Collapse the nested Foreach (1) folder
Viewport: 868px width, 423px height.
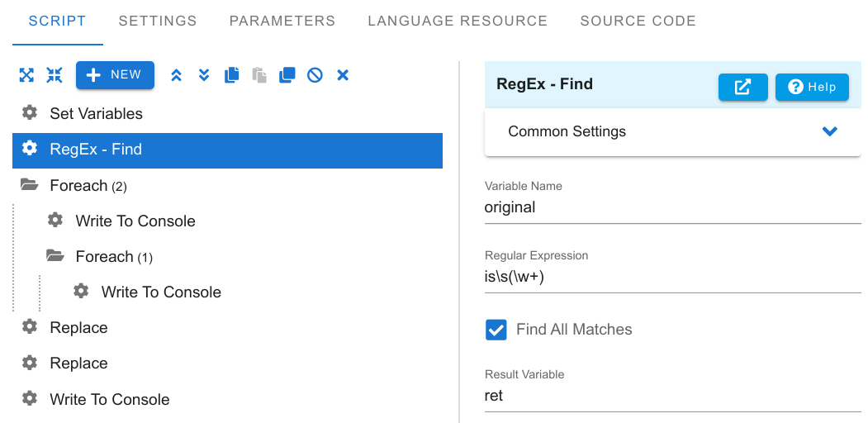pyautogui.click(x=55, y=256)
